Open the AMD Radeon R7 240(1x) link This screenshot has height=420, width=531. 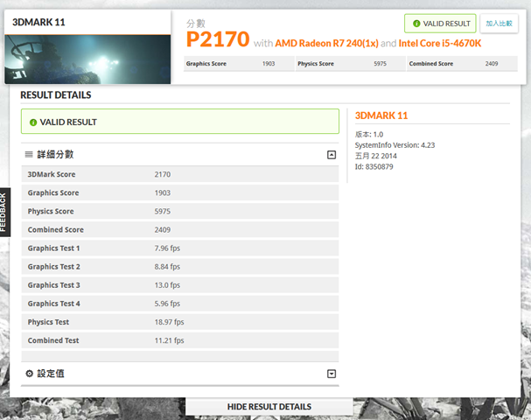[326, 44]
